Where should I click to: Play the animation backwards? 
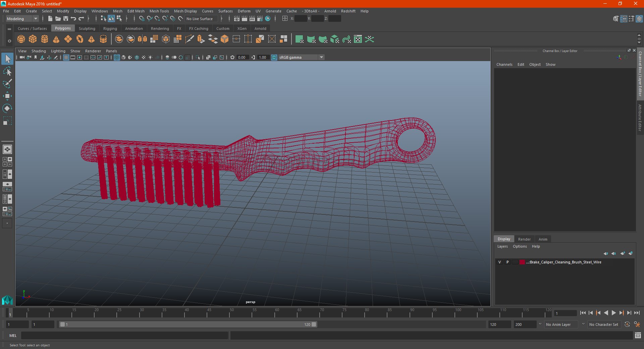pos(606,313)
